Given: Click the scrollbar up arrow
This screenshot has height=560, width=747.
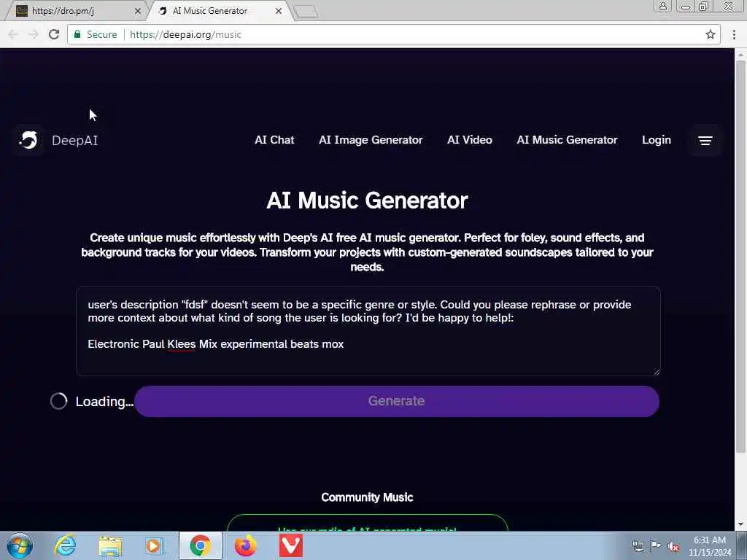Looking at the screenshot, I should click(740, 53).
